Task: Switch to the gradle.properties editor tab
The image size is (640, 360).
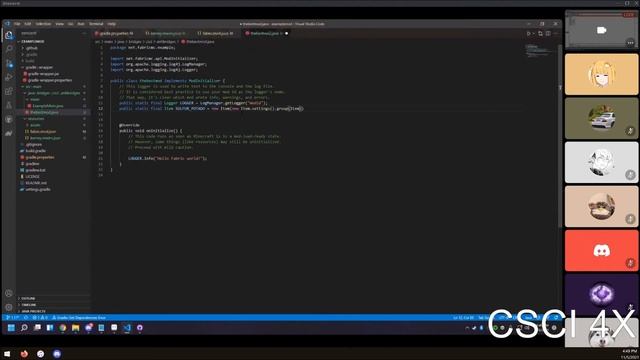Action: [x=116, y=33]
